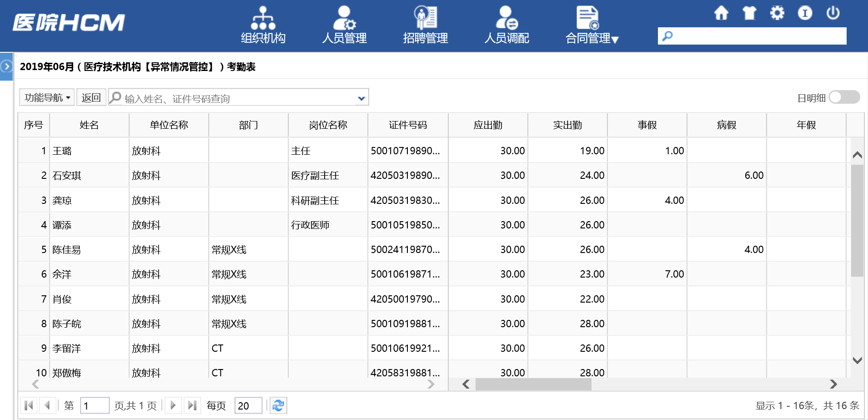Open settings gear icon
The image size is (868, 420).
[x=777, y=13]
